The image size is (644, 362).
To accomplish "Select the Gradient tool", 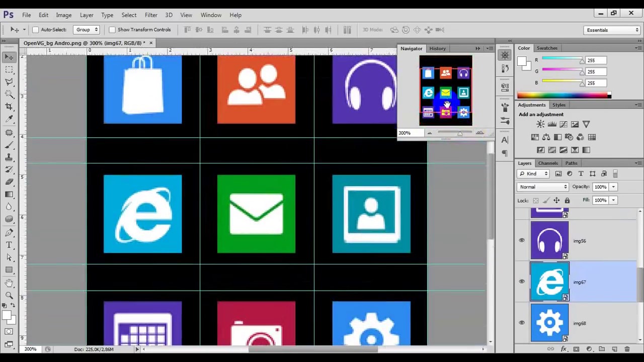I will (9, 195).
